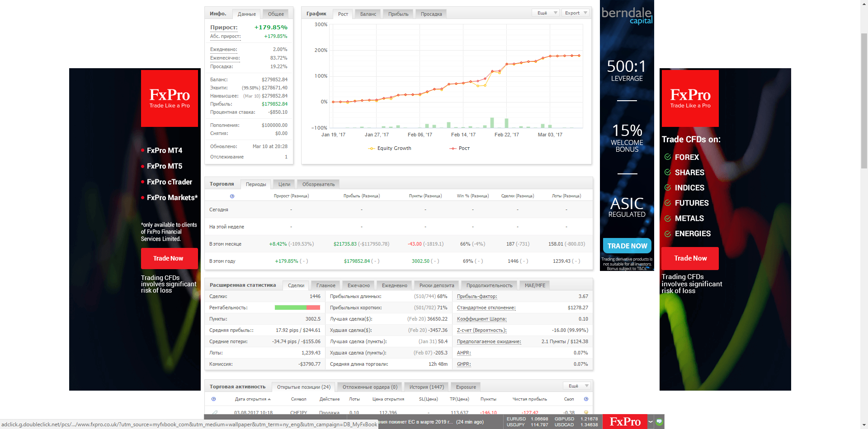Click the EURUSD quote in bottom ticker
The height and width of the screenshot is (429, 868).
pos(527,419)
